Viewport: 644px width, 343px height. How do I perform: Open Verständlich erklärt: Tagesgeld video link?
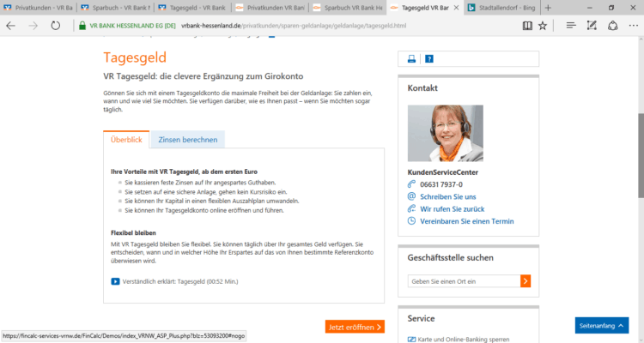(180, 281)
